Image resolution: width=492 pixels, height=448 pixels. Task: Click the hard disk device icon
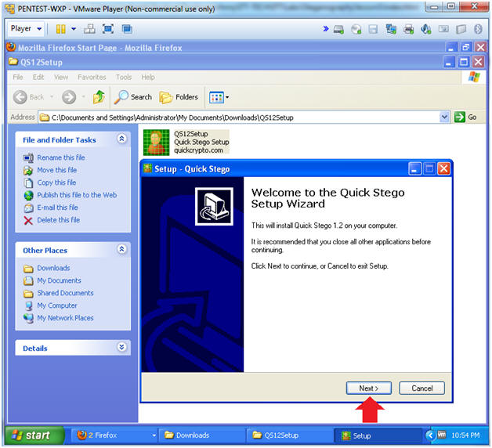pyautogui.click(x=338, y=30)
